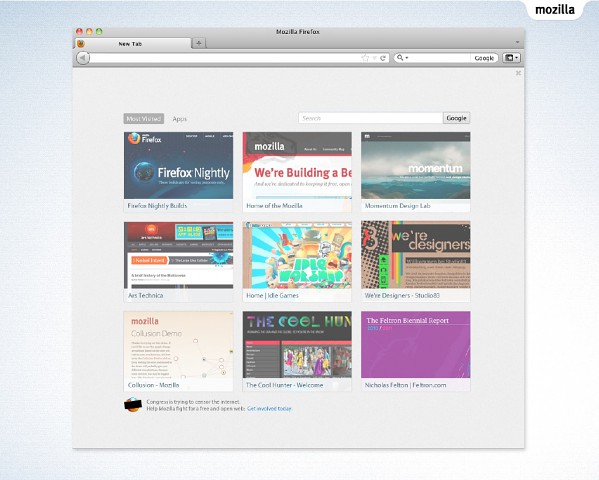Click the Firefox icon on the tab
Screen dimensions: 599x480
point(81,44)
